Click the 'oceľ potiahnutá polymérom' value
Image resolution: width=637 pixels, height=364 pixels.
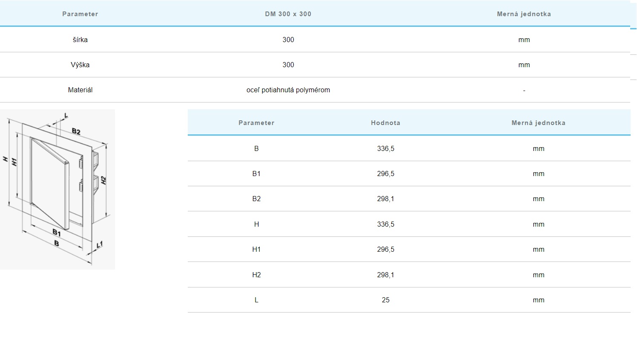point(288,90)
